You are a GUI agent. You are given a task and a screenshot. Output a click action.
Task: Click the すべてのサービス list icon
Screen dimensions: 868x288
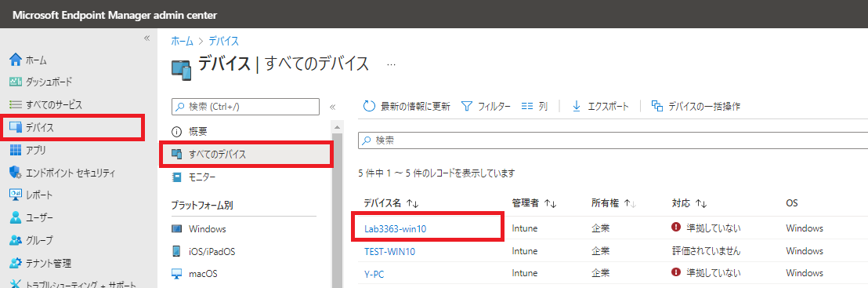(16, 104)
